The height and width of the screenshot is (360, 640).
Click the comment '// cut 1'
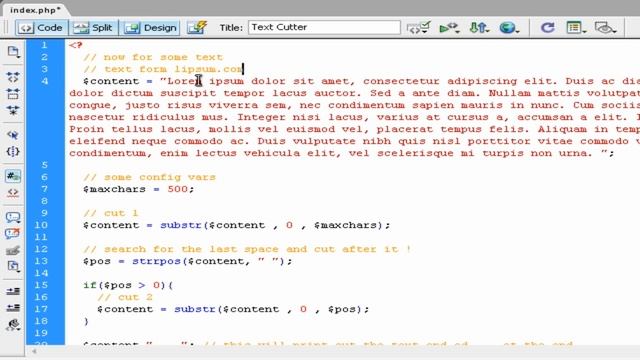111,213
